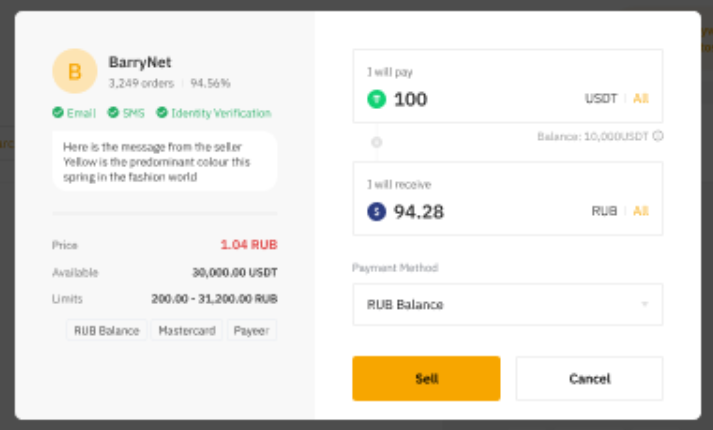Click the circle connector between pay and receive
This screenshot has height=430, width=713.
376,142
